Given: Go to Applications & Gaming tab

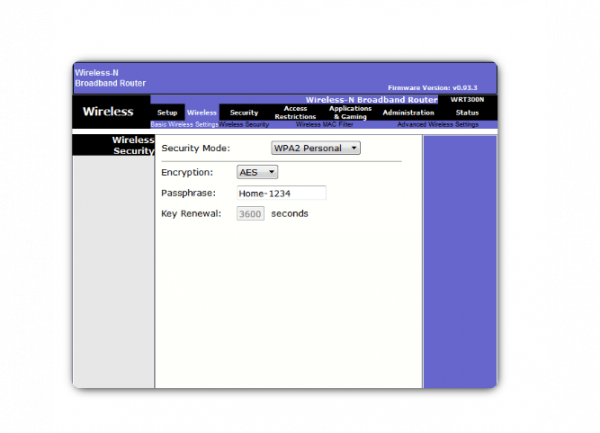Looking at the screenshot, I should pos(350,112).
